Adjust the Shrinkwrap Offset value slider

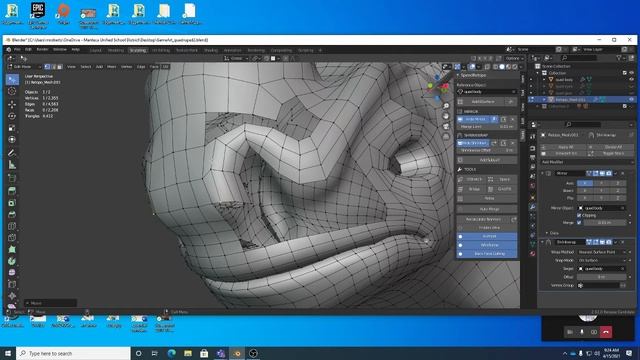pos(487,151)
